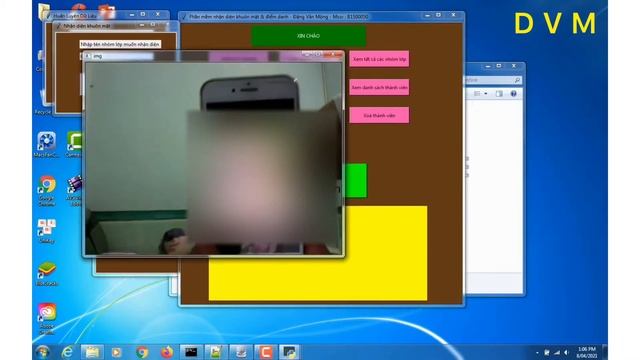Click the Action Center flag in system tray
This screenshot has width=640, height=360.
(547, 352)
